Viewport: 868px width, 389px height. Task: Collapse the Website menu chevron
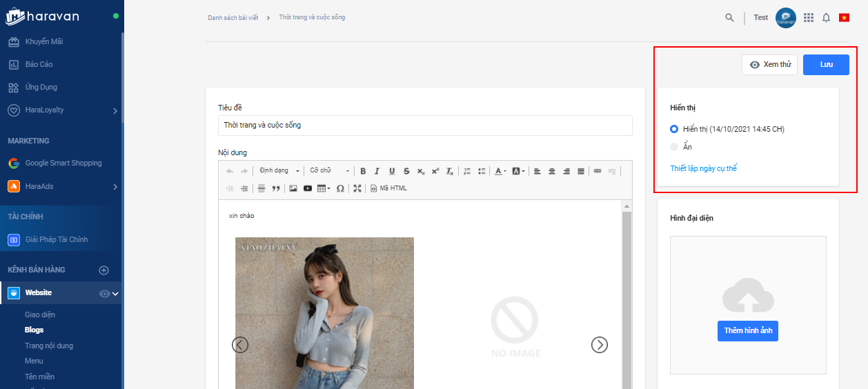click(116, 294)
